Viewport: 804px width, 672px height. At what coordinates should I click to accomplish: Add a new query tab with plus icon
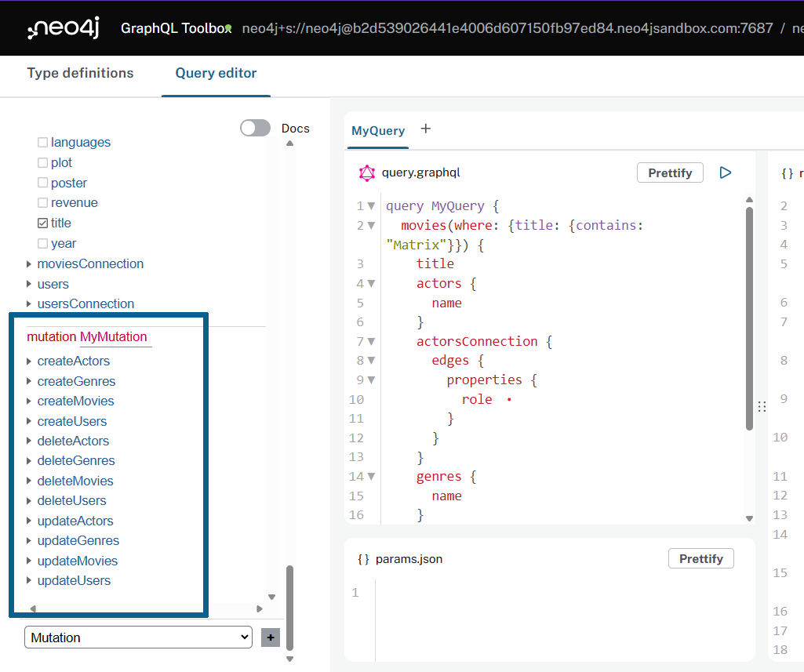tap(426, 129)
